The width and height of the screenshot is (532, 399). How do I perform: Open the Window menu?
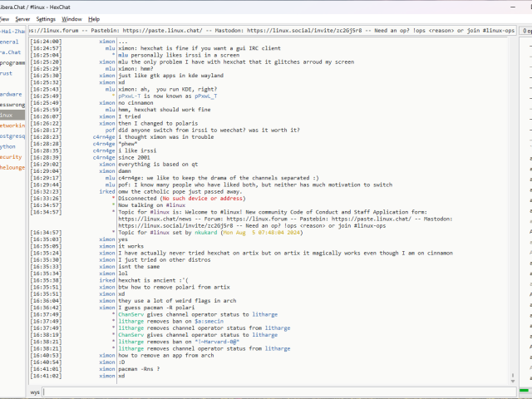(72, 18)
